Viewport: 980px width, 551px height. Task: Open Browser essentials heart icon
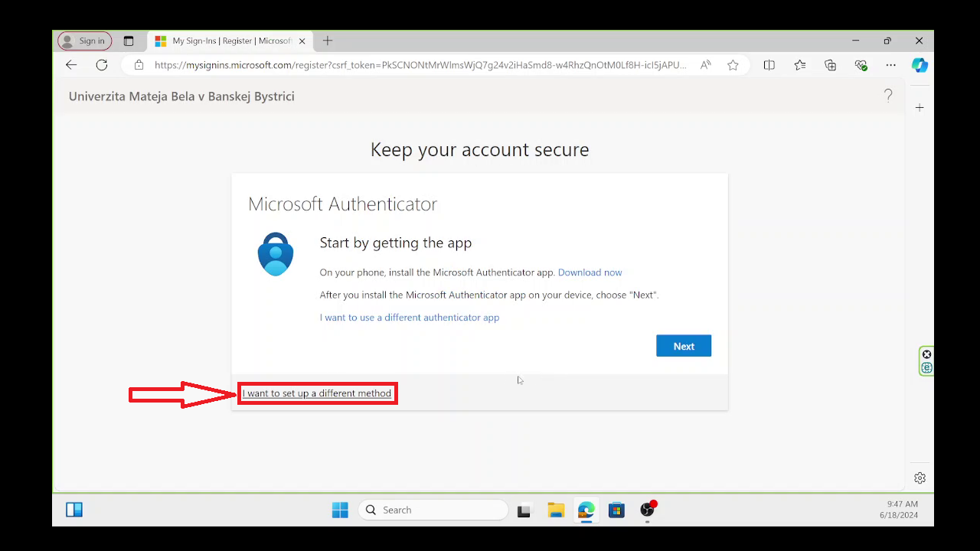tap(861, 65)
